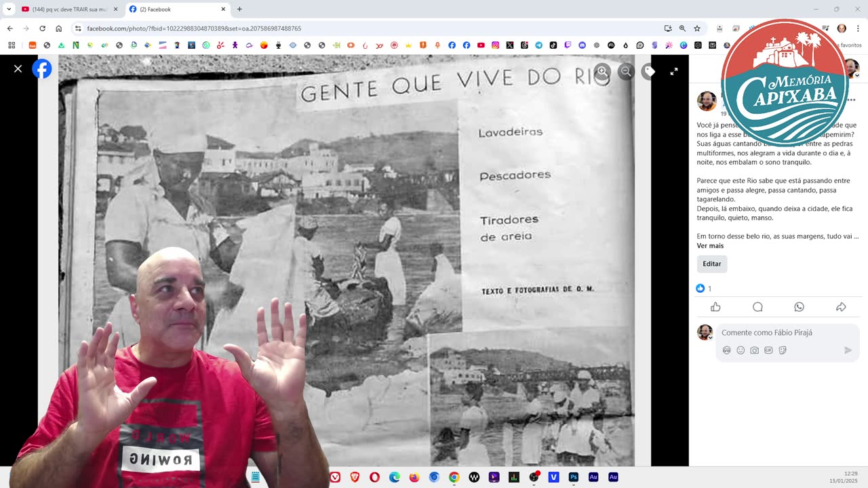Screen dimensions: 868x488
Task: Open the browser profile avatar
Action: pyautogui.click(x=842, y=28)
